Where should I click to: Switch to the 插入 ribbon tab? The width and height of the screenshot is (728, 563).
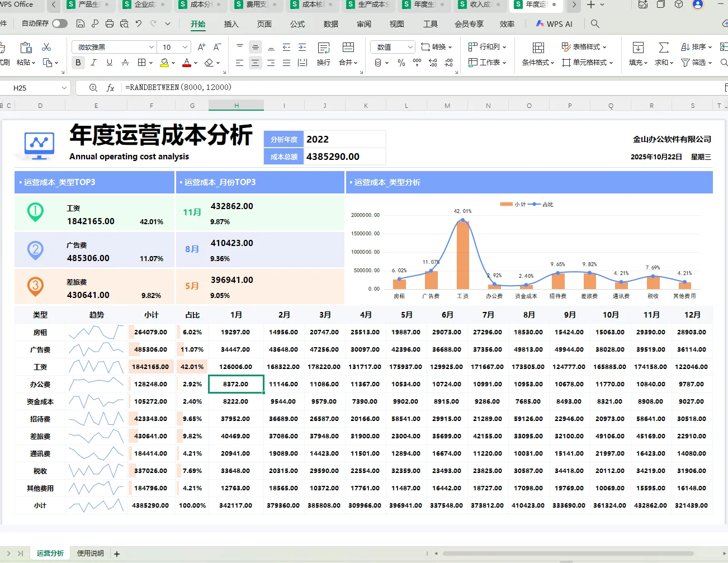coord(231,23)
